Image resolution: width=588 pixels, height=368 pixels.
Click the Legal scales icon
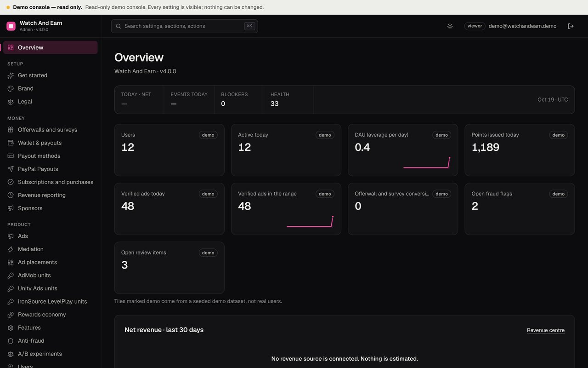tap(11, 102)
